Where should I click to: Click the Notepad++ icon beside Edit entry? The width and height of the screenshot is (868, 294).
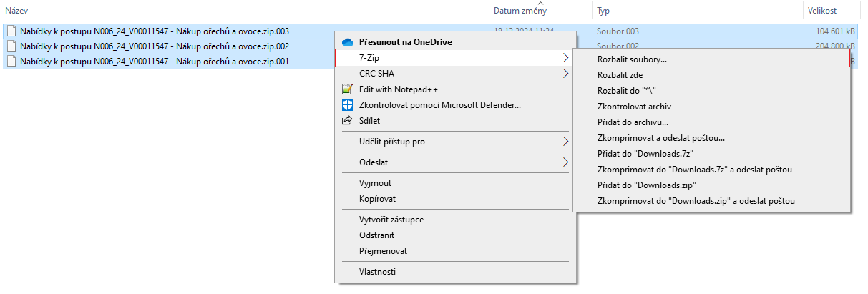coord(348,89)
